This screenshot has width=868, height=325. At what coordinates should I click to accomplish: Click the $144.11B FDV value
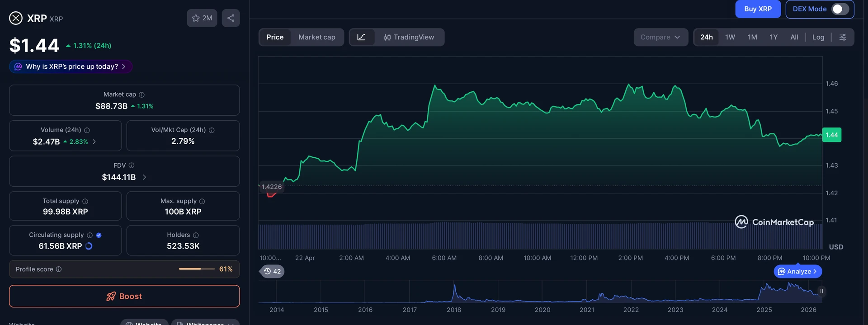tap(119, 177)
